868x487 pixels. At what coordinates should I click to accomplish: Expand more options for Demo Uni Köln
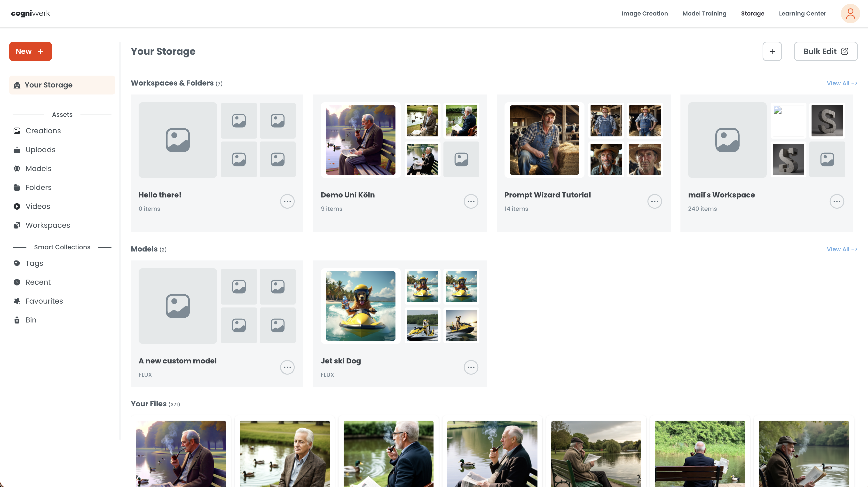(471, 202)
